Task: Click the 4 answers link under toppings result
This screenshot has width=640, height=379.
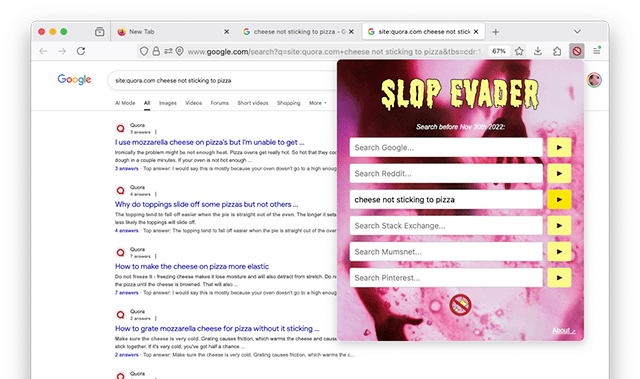Action: [127, 231]
